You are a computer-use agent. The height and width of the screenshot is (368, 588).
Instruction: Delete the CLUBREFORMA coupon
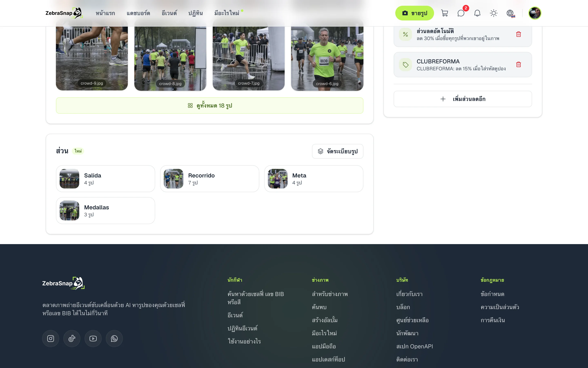click(x=519, y=64)
